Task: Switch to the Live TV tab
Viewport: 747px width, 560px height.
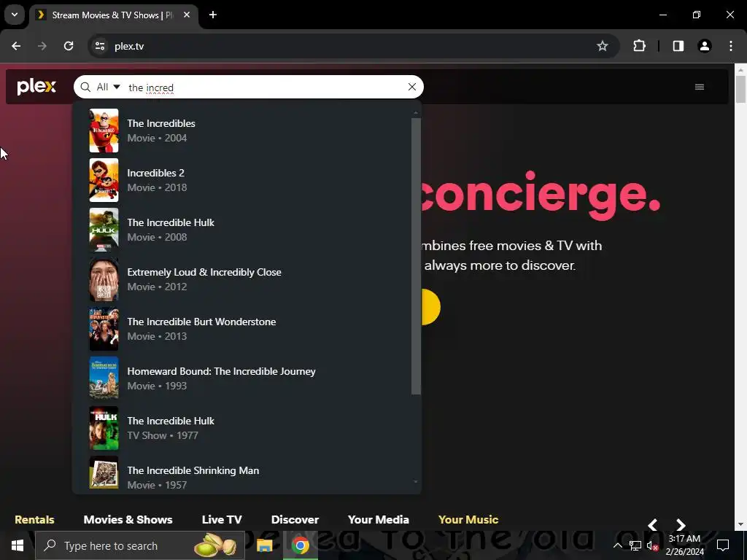Action: pos(222,519)
